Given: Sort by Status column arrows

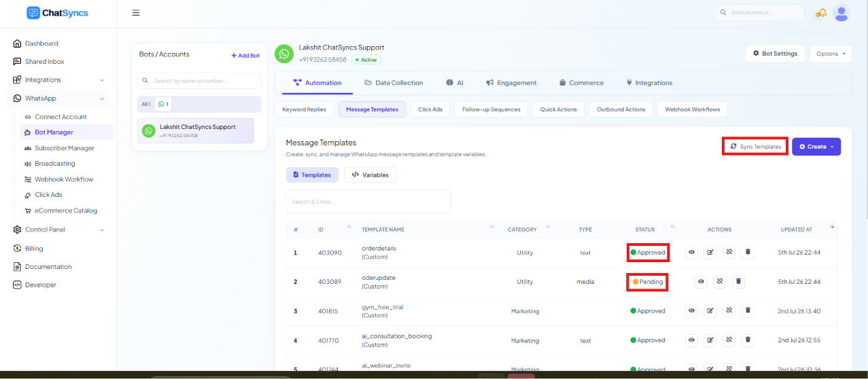Looking at the screenshot, I should pyautogui.click(x=673, y=227).
